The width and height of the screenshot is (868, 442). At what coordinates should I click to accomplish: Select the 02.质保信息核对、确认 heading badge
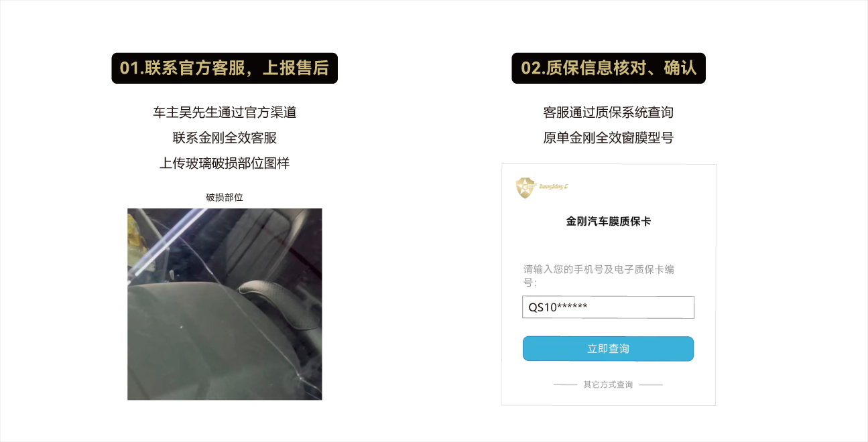609,68
